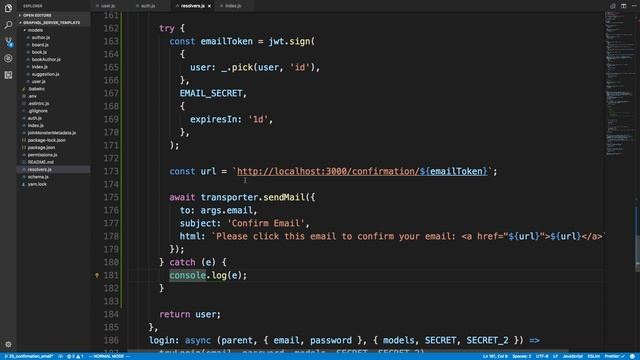Open errors and warnings count in status bar

click(x=75, y=356)
